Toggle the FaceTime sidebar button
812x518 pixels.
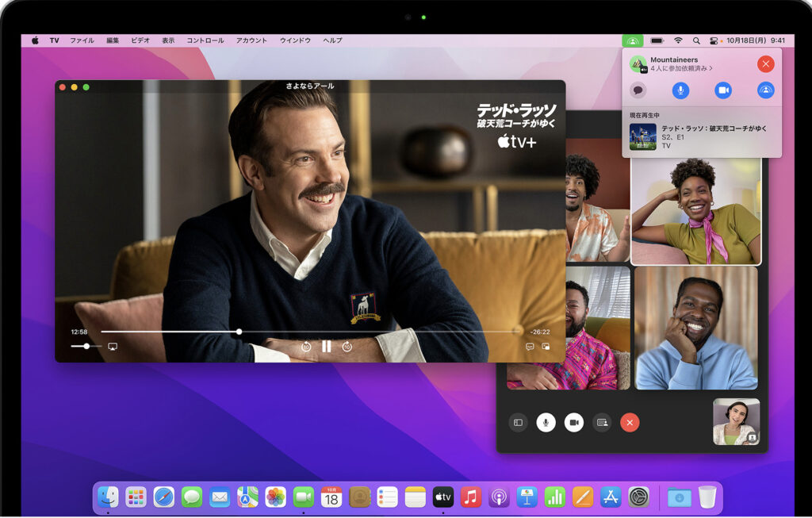pos(518,423)
